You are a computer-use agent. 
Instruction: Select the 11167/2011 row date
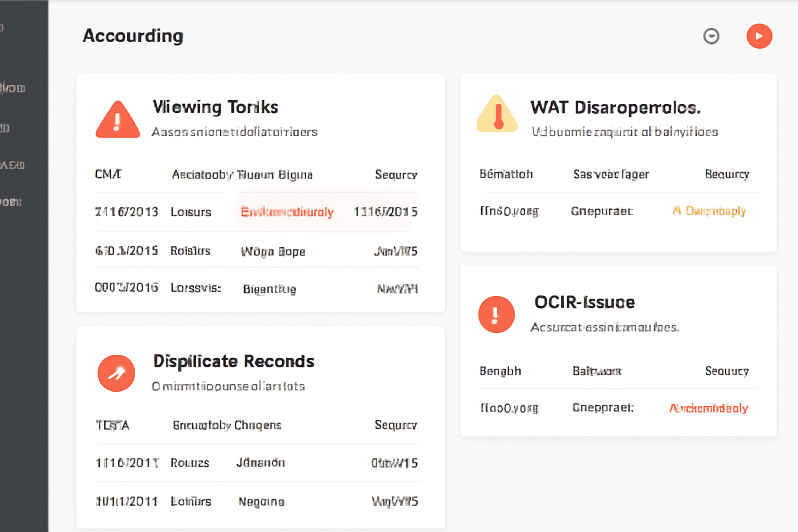pyautogui.click(x=127, y=463)
